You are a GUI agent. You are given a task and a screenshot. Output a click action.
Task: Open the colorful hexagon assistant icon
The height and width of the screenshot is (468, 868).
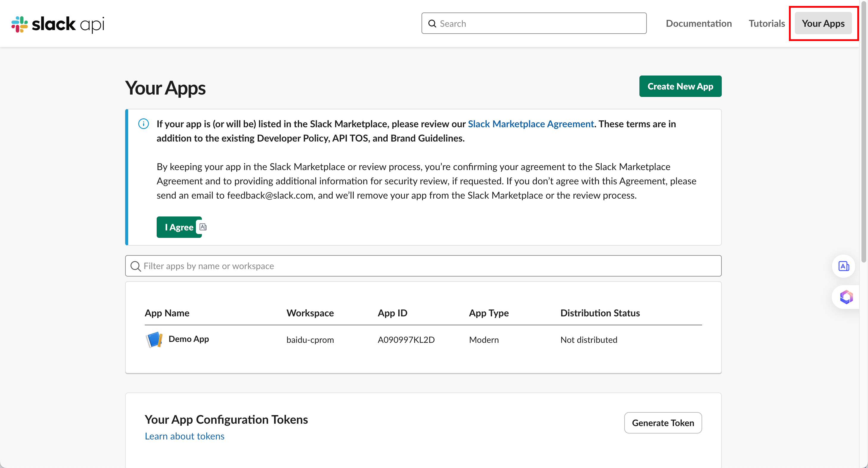click(x=846, y=297)
